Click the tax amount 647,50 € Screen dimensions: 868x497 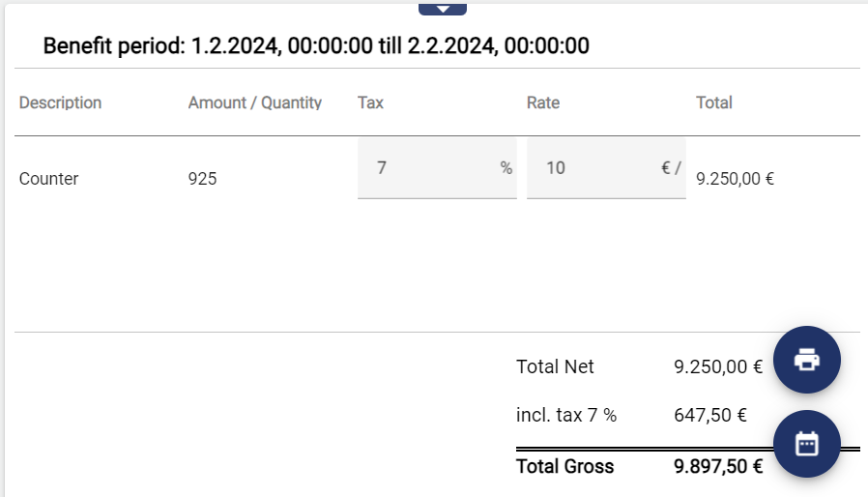click(x=709, y=416)
